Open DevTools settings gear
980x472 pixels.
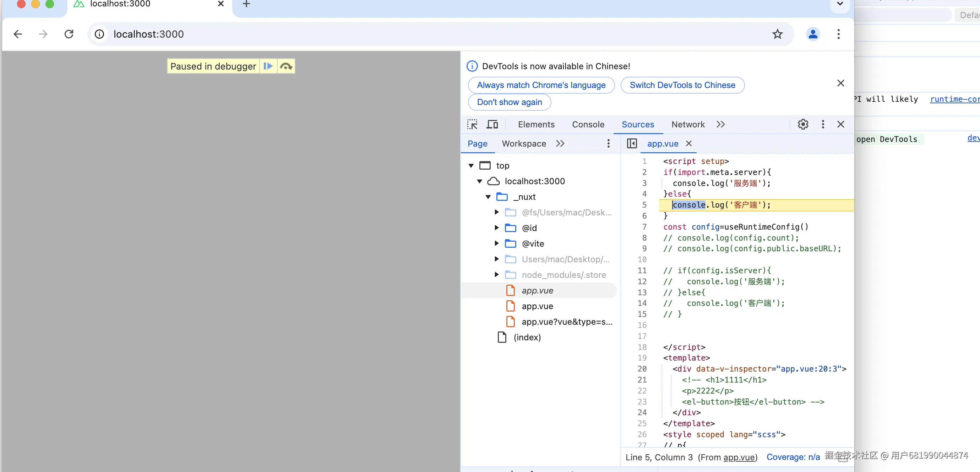click(x=803, y=124)
